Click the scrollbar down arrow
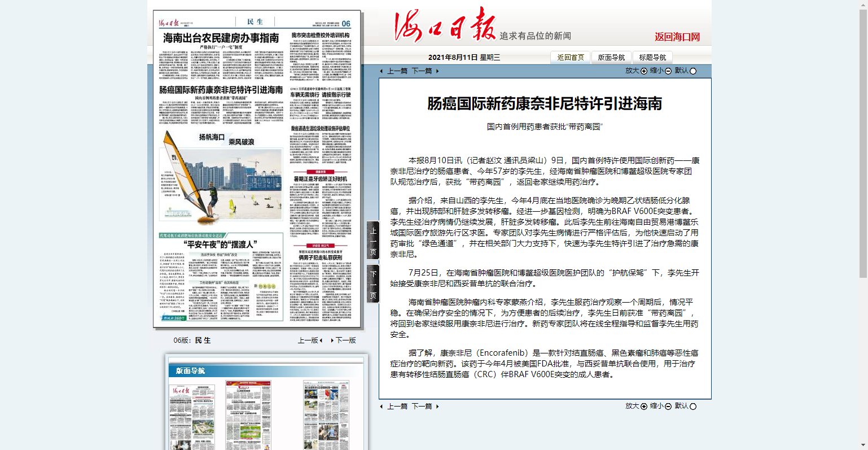This screenshot has height=450, width=868. tap(863, 445)
